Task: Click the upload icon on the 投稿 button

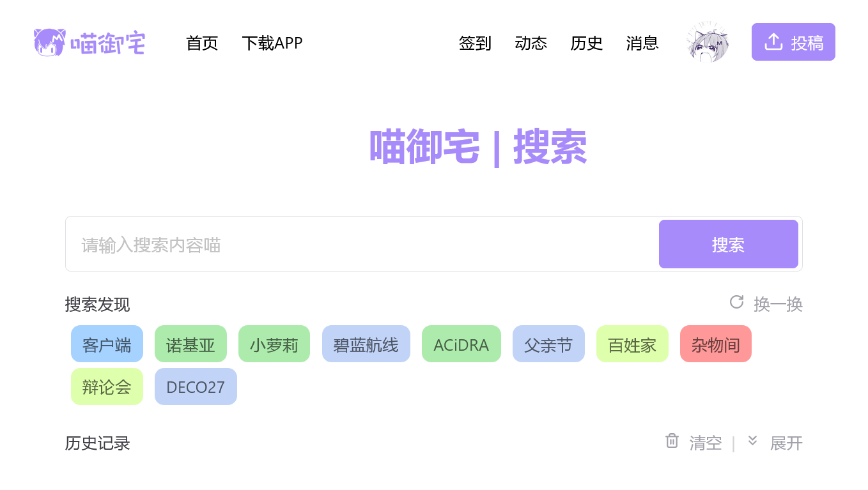Action: (773, 41)
